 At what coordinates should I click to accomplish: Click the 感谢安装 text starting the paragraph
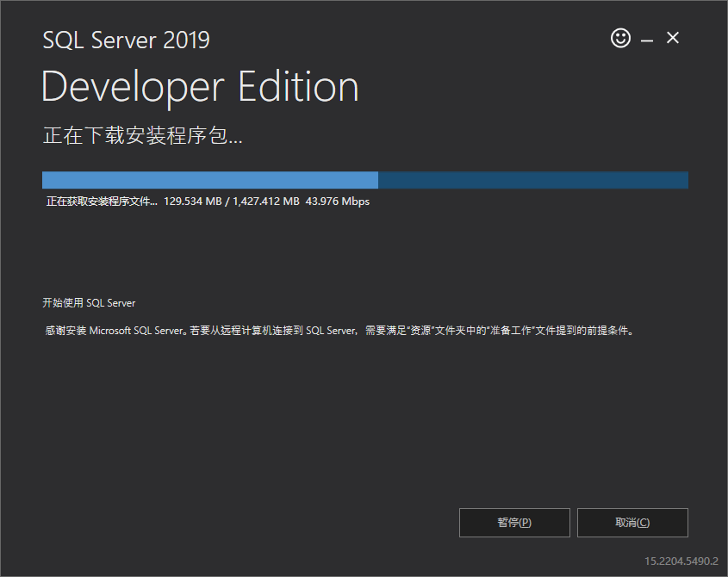point(65,331)
